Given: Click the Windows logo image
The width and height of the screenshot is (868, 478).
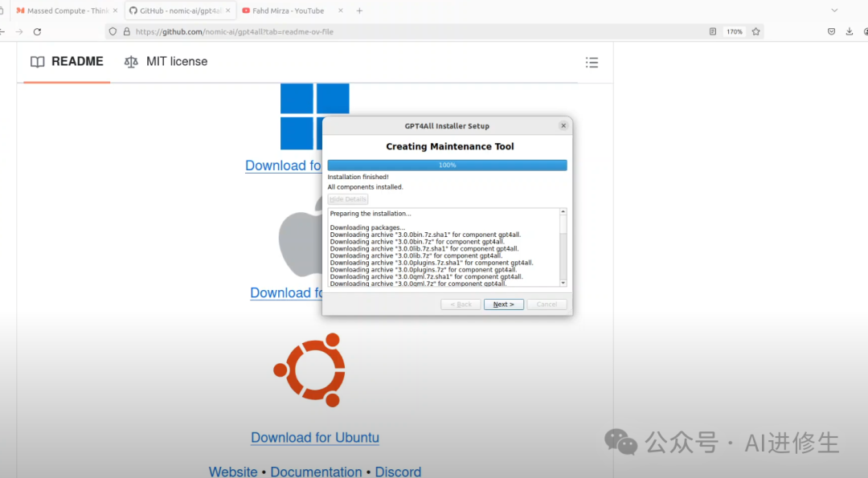Looking at the screenshot, I should point(301,116).
